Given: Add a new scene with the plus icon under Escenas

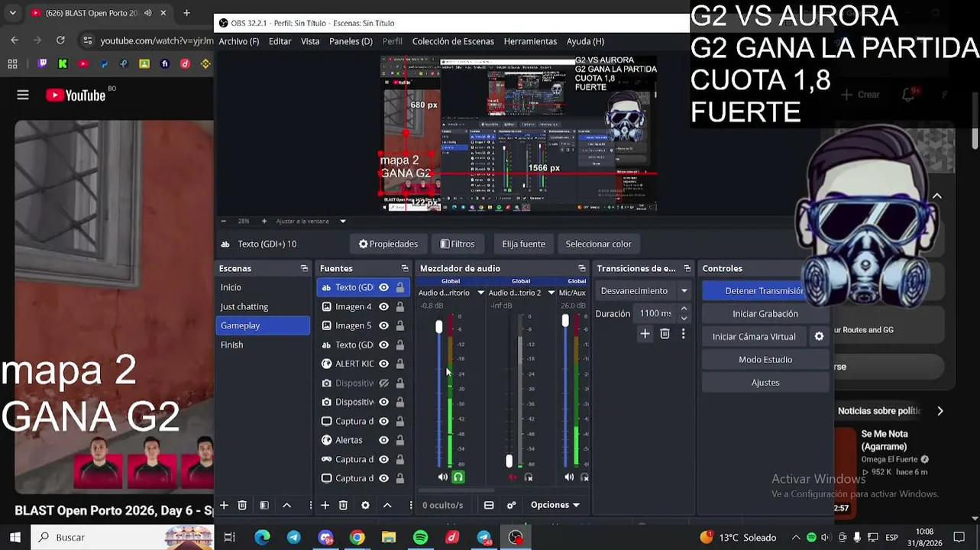Looking at the screenshot, I should click(x=224, y=505).
